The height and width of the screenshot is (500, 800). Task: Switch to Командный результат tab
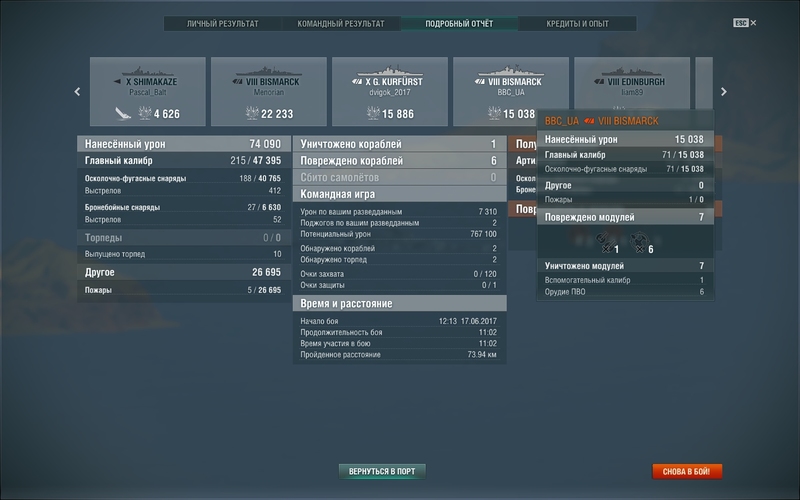click(x=341, y=23)
